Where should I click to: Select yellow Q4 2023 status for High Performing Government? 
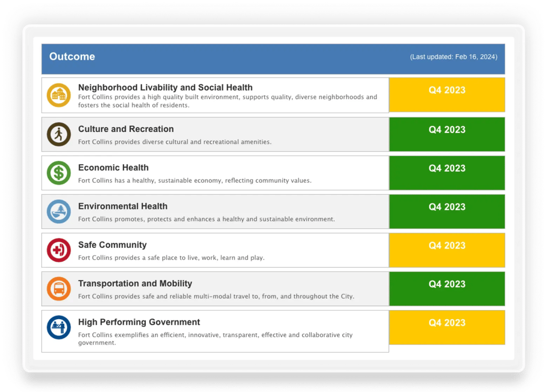tap(447, 328)
